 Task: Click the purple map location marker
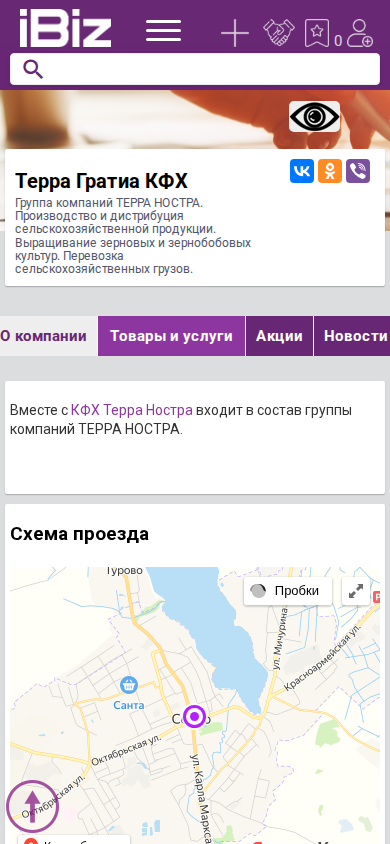pyautogui.click(x=195, y=716)
